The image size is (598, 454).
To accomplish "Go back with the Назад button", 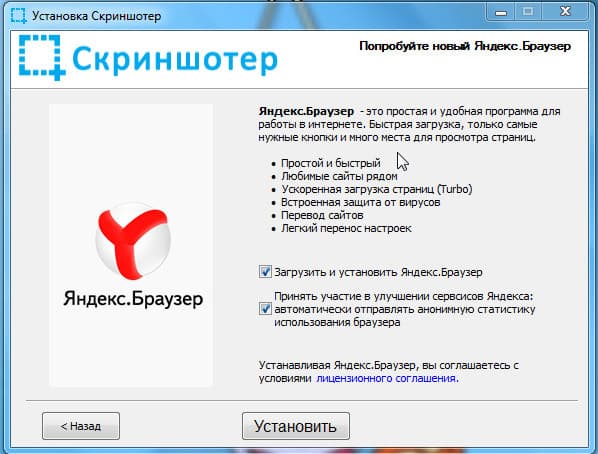I will tap(81, 426).
